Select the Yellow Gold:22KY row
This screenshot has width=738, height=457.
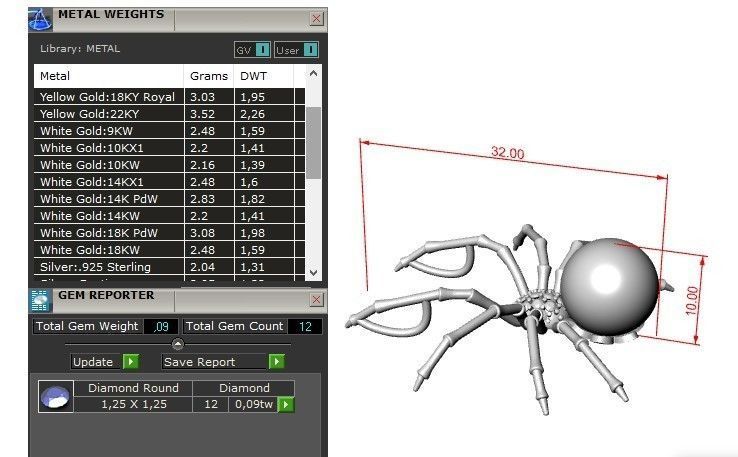tap(169, 113)
